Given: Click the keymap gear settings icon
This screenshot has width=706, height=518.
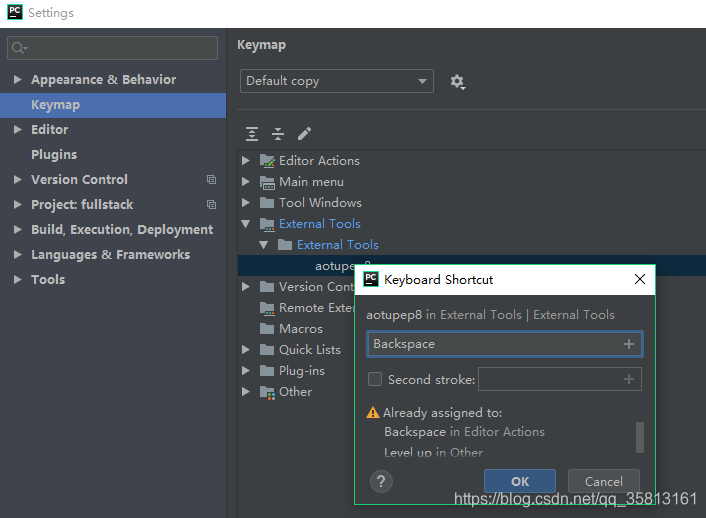Looking at the screenshot, I should (457, 82).
